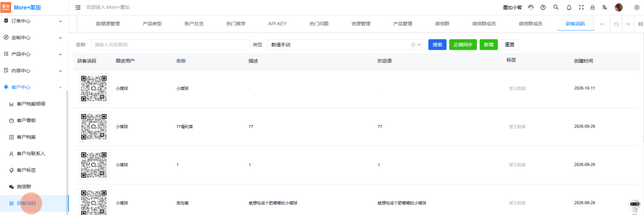Click the 描述 column header
Viewport: 644px width, 215px height.
coord(253,61)
